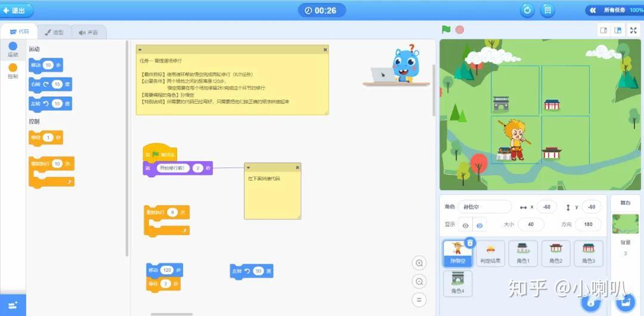Screen dimensions: 644x316
Task: Click the x coordinate field
Action: (547, 207)
